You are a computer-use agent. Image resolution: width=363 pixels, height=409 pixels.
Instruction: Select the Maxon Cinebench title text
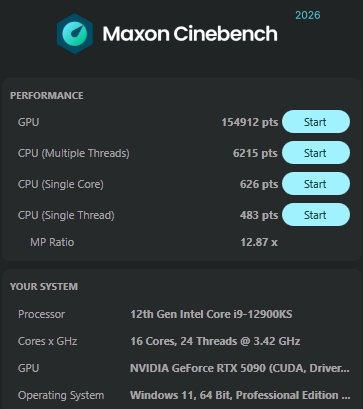tap(190, 34)
